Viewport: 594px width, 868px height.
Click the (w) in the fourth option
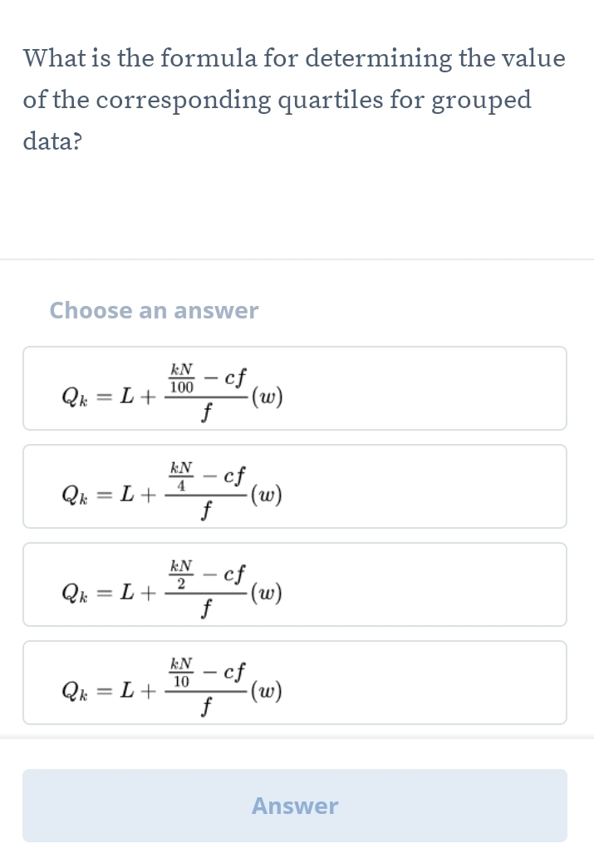267,692
